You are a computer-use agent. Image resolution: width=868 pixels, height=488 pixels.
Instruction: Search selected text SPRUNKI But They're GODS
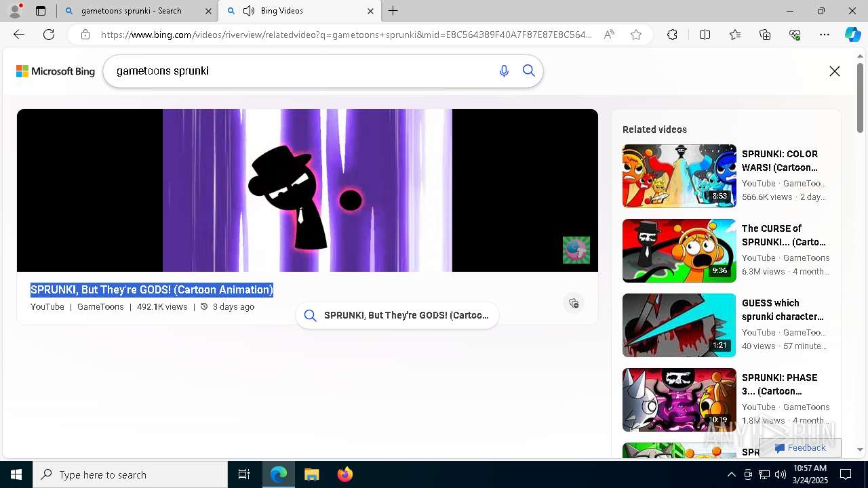tap(397, 315)
